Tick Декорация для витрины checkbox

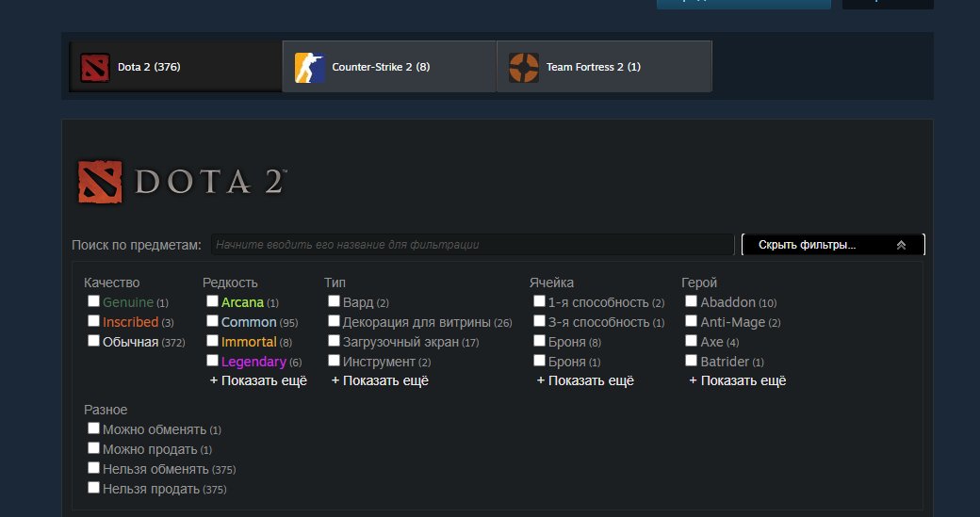[x=334, y=321]
